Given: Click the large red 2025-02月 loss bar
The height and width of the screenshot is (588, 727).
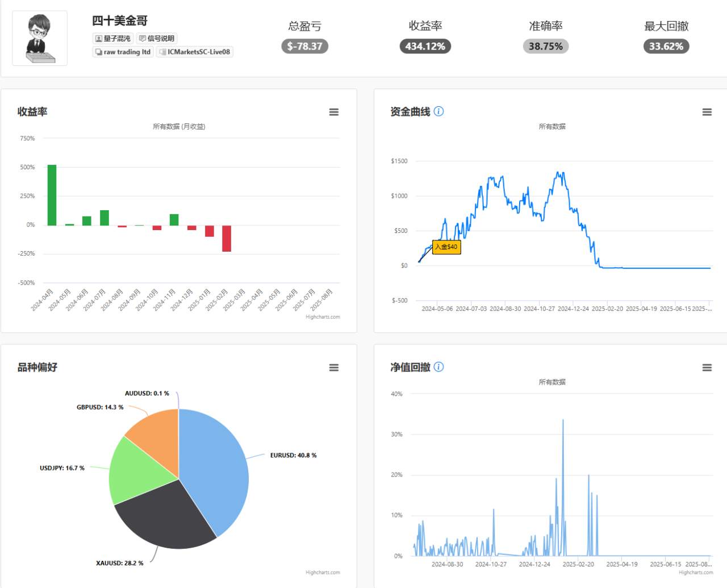Looking at the screenshot, I should click(227, 239).
